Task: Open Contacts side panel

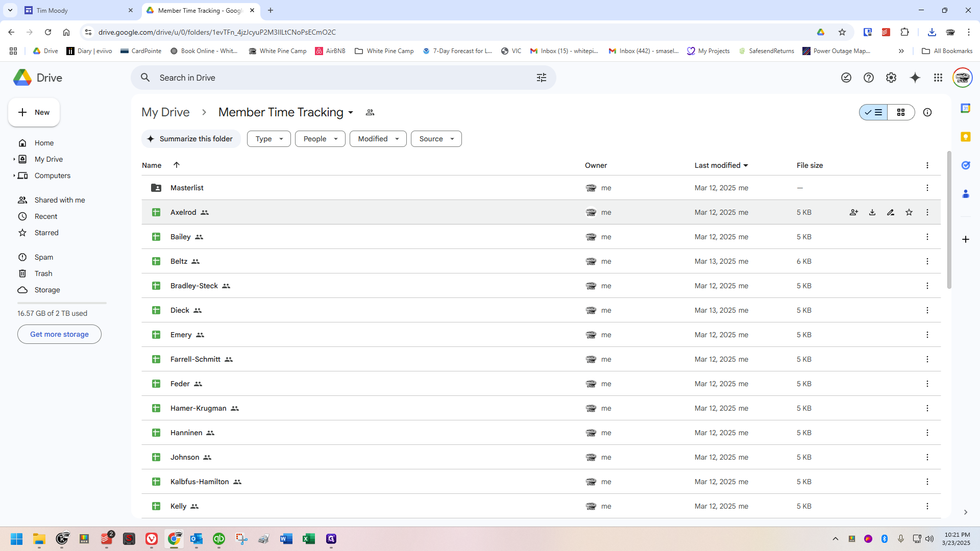Action: (966, 194)
